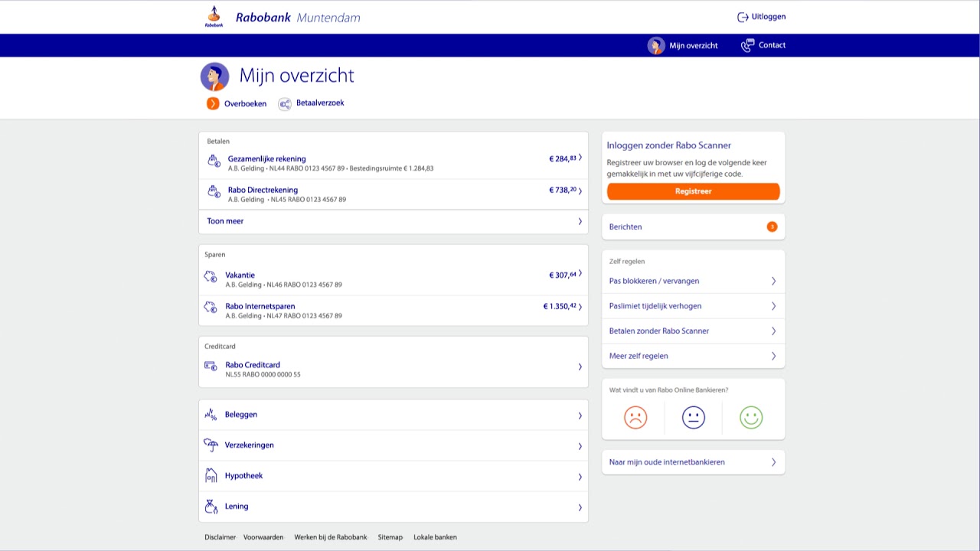Image resolution: width=980 pixels, height=551 pixels.
Task: Click the Inloggen zonder Rabo Scanner heading
Action: click(669, 145)
